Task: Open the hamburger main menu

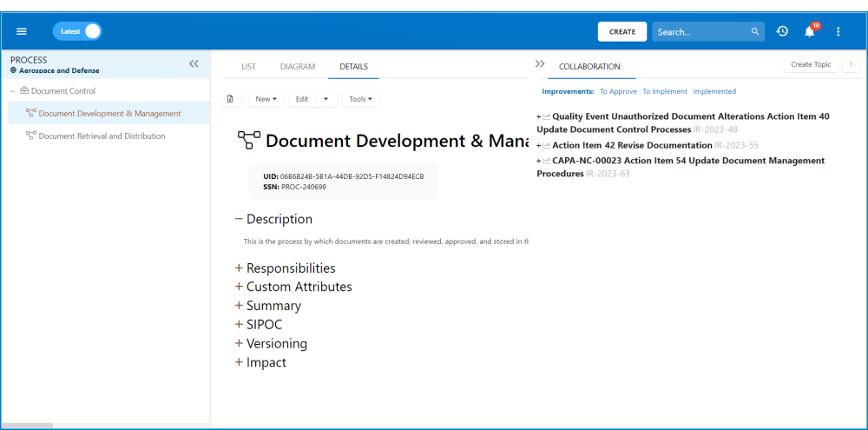Action: [22, 31]
